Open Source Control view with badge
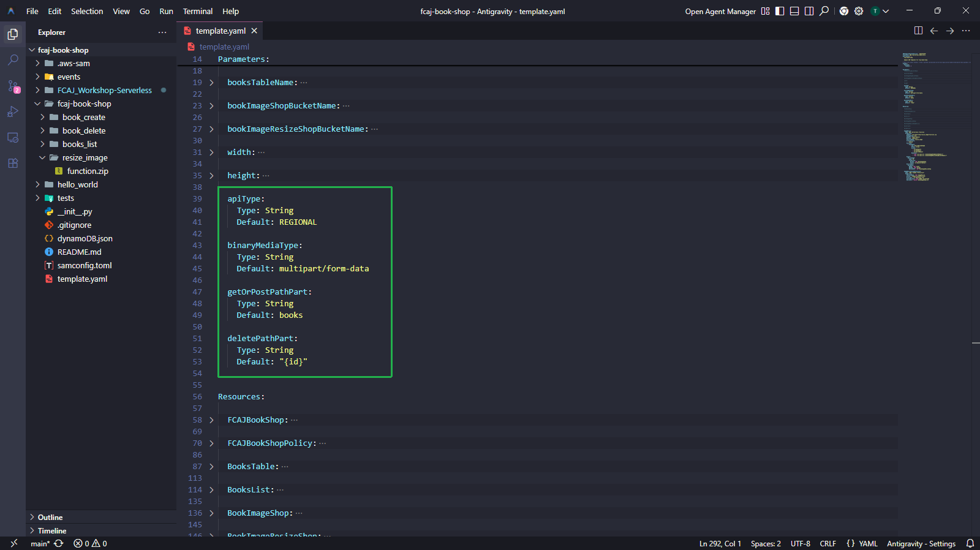The image size is (980, 550). tap(13, 86)
